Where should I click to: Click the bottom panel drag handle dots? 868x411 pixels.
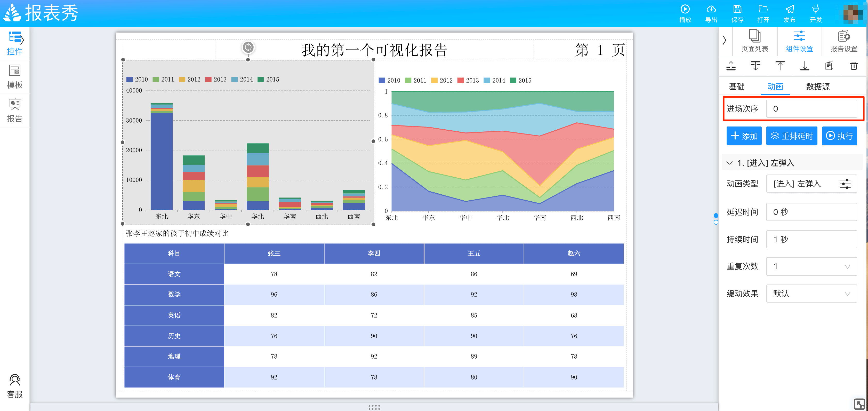click(374, 407)
